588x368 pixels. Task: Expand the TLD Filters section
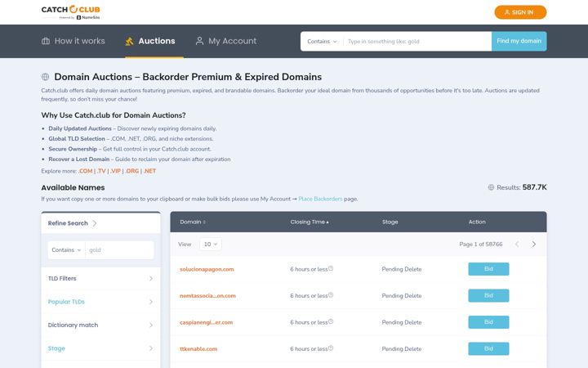coord(100,278)
